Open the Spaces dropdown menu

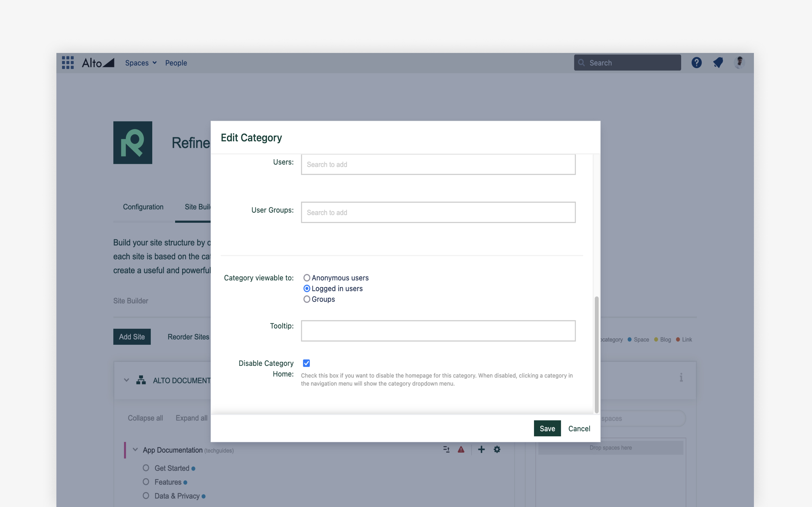(x=140, y=63)
